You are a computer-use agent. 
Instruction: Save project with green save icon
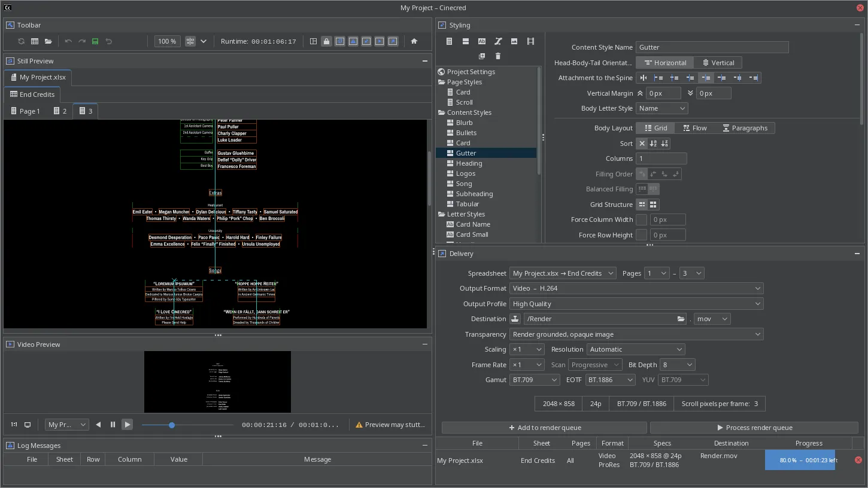click(95, 41)
